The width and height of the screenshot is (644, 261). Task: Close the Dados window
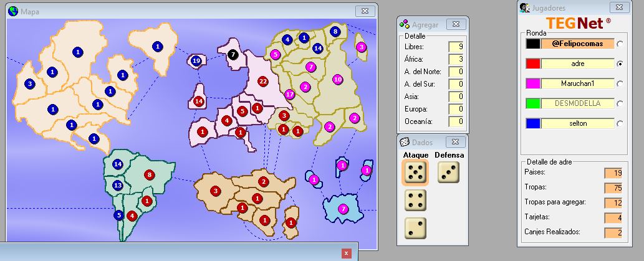tap(456, 141)
